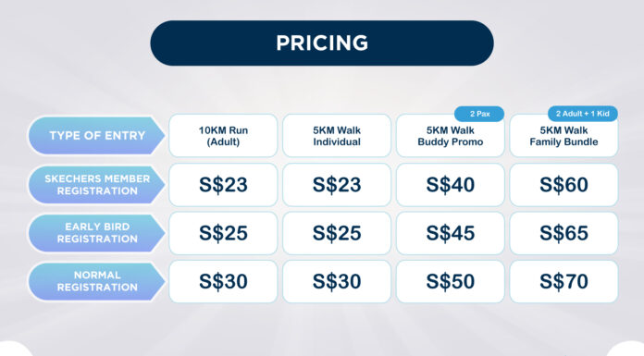The width and height of the screenshot is (644, 356).
Task: Select the S$30 normal 10KM Run price
Action: pyautogui.click(x=223, y=282)
